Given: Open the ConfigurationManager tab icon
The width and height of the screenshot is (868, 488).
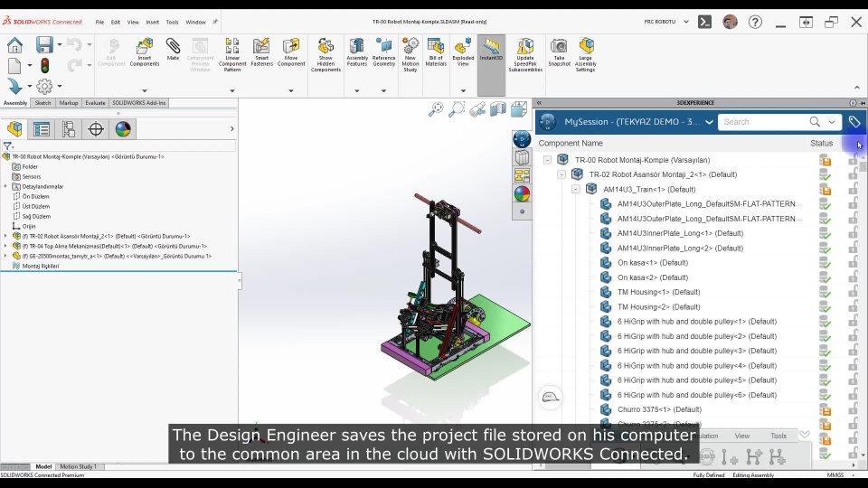Looking at the screenshot, I should pyautogui.click(x=69, y=129).
